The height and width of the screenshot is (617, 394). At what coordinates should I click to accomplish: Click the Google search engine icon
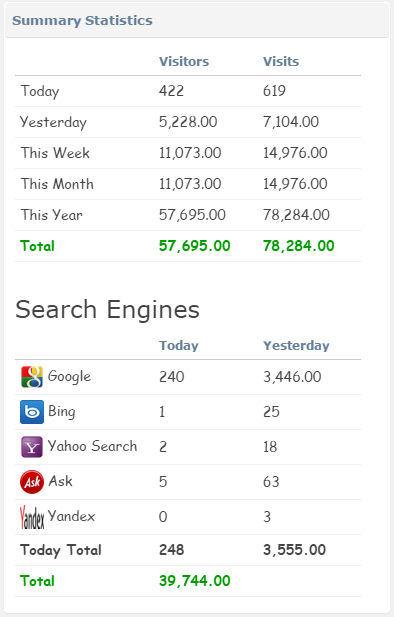(x=32, y=377)
